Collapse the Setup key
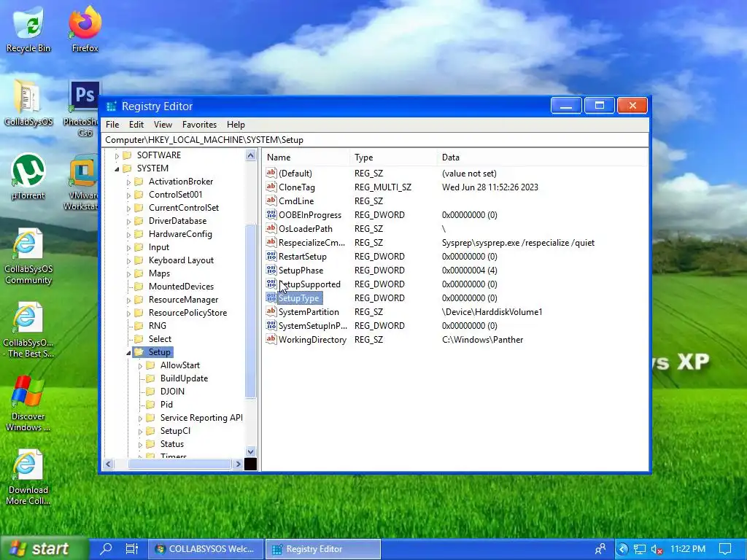Image resolution: width=747 pixels, height=560 pixels. pyautogui.click(x=128, y=353)
